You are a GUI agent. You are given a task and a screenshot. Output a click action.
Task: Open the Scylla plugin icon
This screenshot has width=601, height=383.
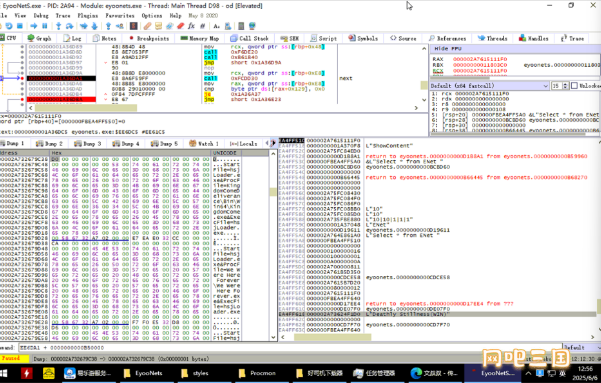133,26
